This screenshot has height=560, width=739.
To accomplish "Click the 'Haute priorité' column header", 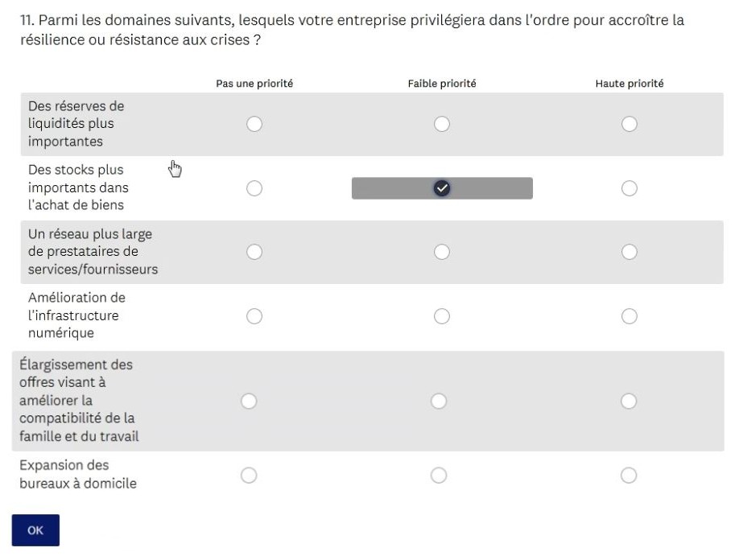I will [x=629, y=84].
